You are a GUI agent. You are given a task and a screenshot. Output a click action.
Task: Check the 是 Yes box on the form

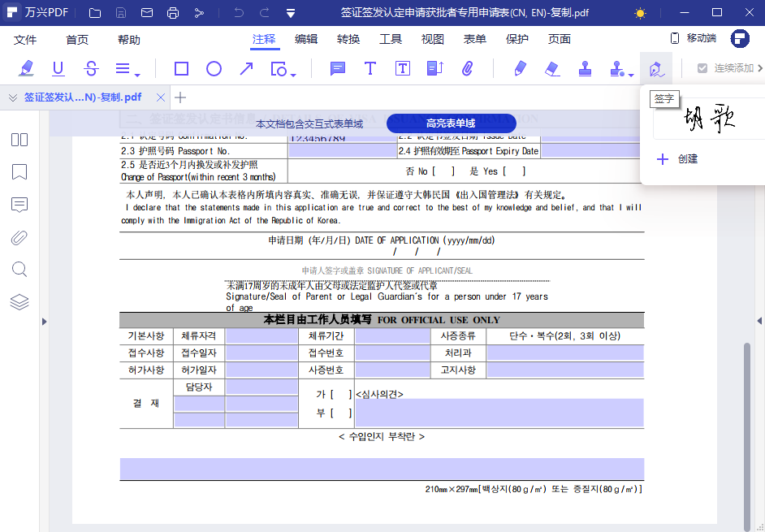(x=512, y=171)
